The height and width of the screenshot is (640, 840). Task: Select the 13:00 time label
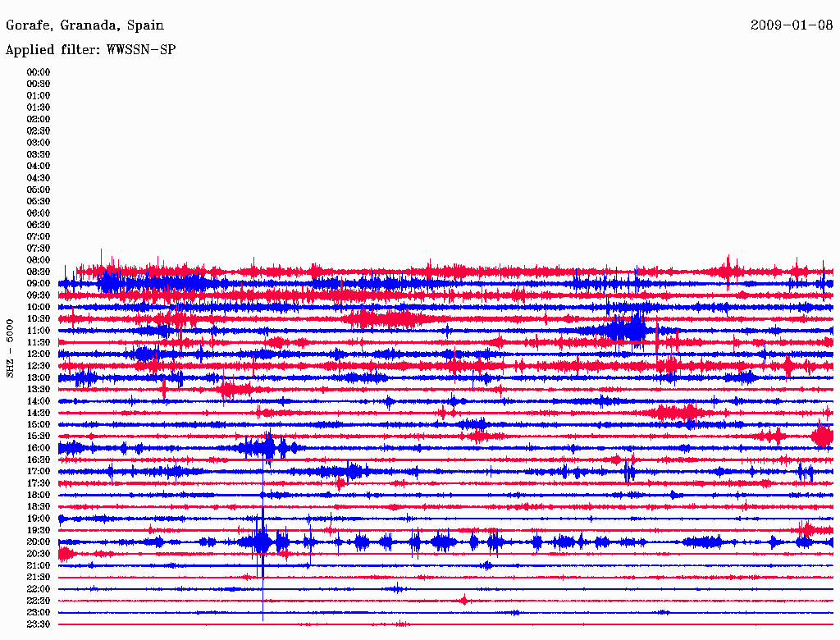pyautogui.click(x=38, y=377)
